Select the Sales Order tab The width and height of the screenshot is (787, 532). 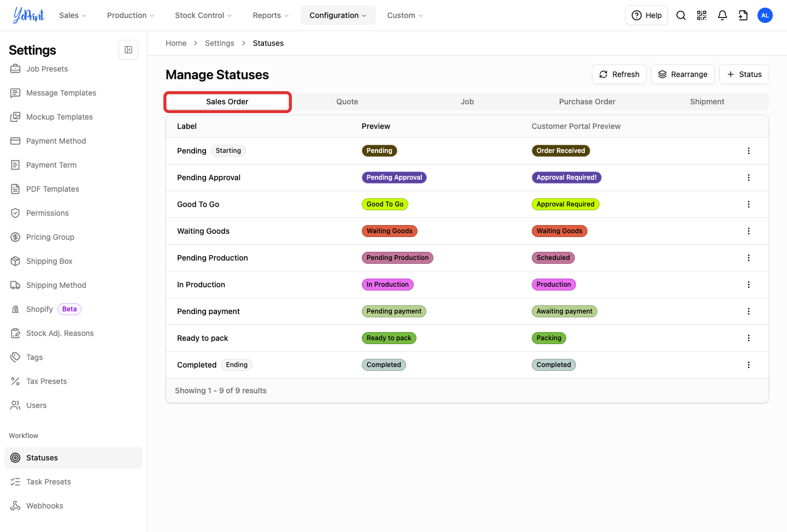227,102
